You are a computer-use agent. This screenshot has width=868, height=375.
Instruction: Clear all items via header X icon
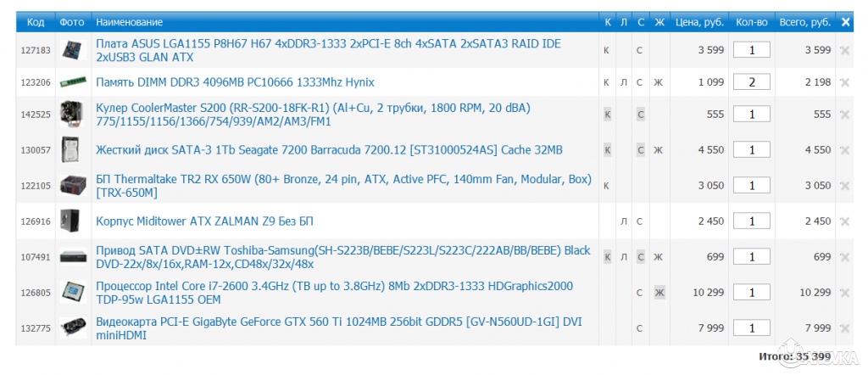pos(845,22)
